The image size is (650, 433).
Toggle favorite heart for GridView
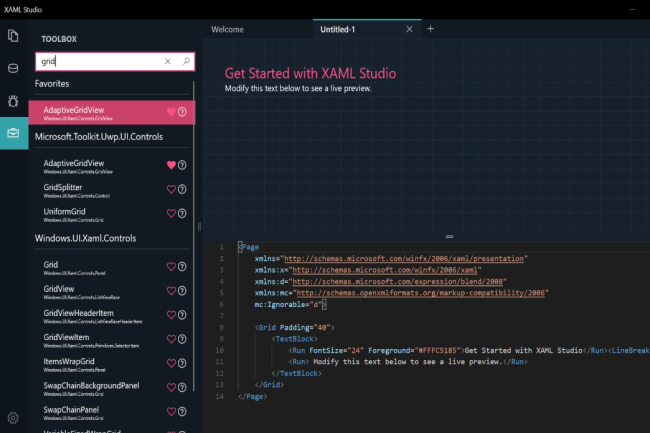171,290
